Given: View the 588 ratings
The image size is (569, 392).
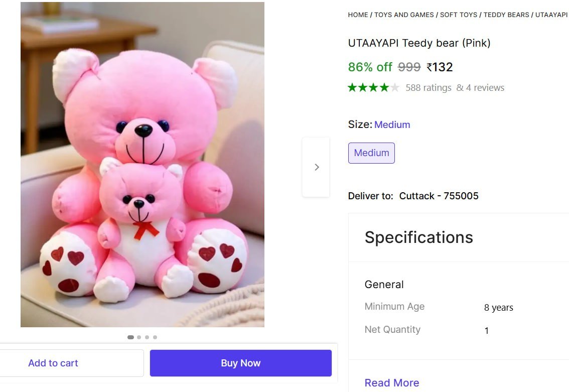Looking at the screenshot, I should click(x=429, y=88).
